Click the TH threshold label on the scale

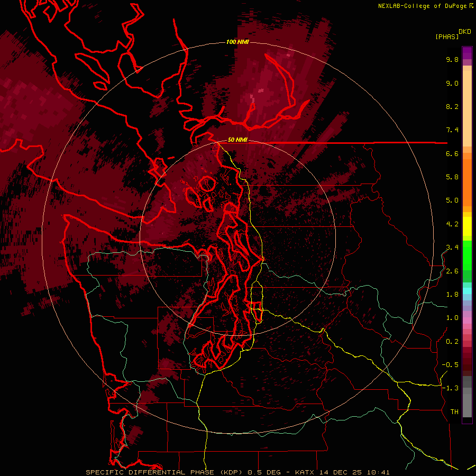454,412
